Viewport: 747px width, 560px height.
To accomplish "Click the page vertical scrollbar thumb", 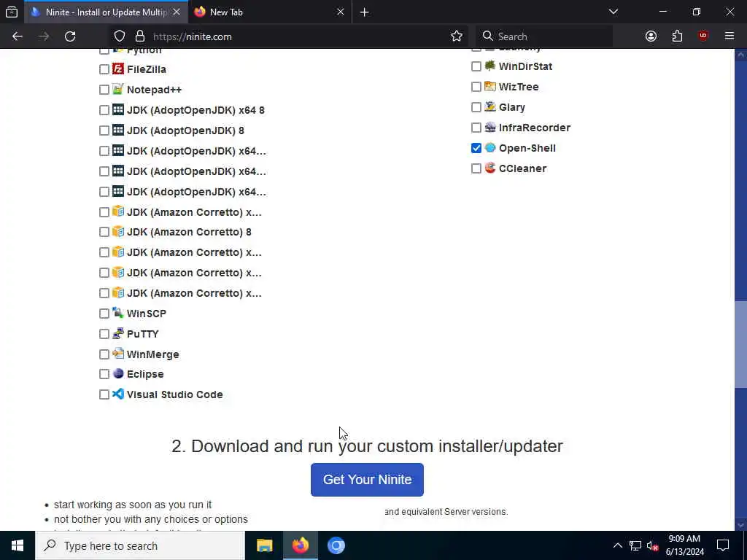I will 740,344.
